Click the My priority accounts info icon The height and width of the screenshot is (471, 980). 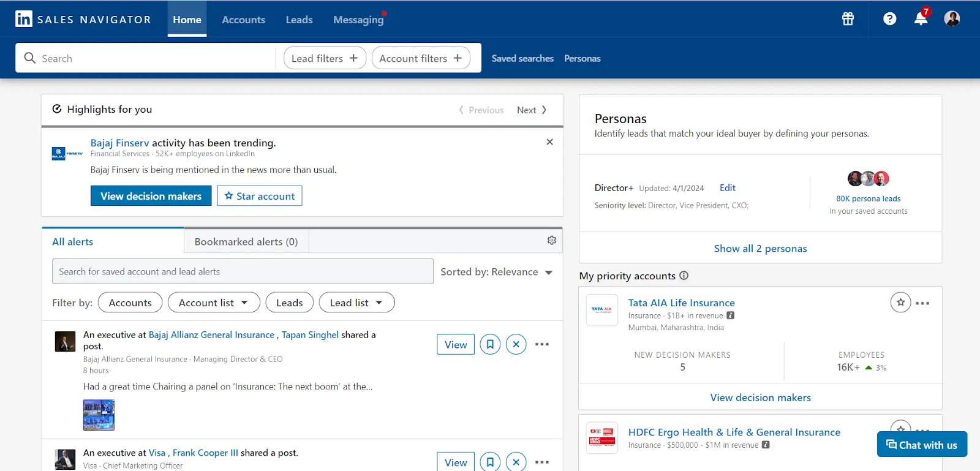[x=684, y=276]
